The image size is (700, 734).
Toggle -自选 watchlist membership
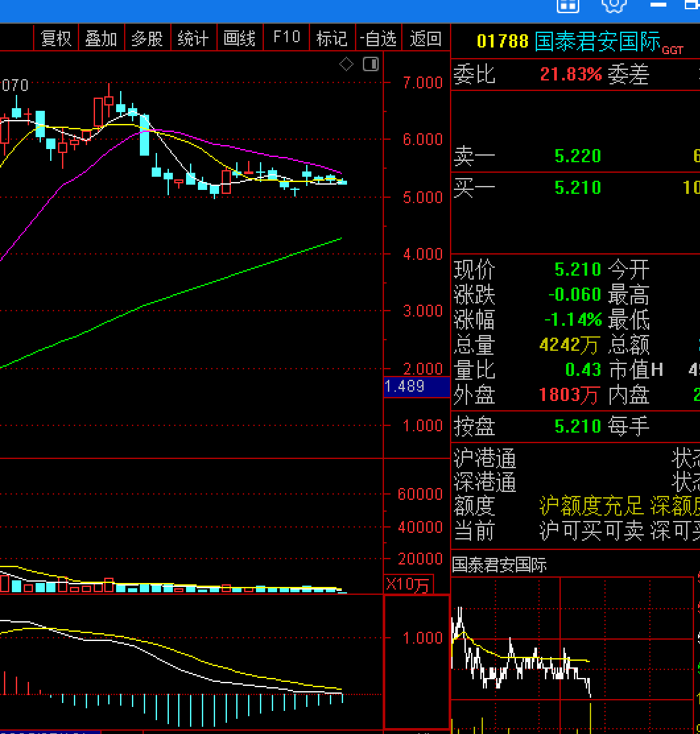coord(378,38)
